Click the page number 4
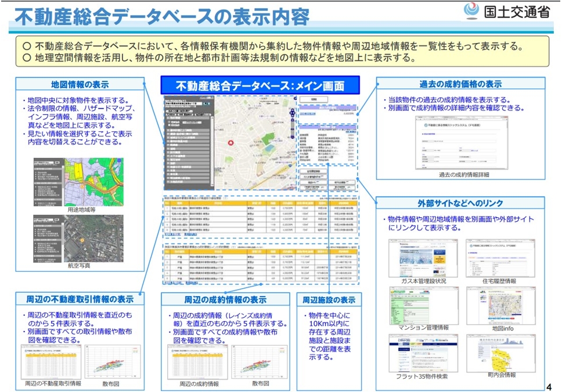Viewport: 562px width, 392px height. tap(549, 387)
